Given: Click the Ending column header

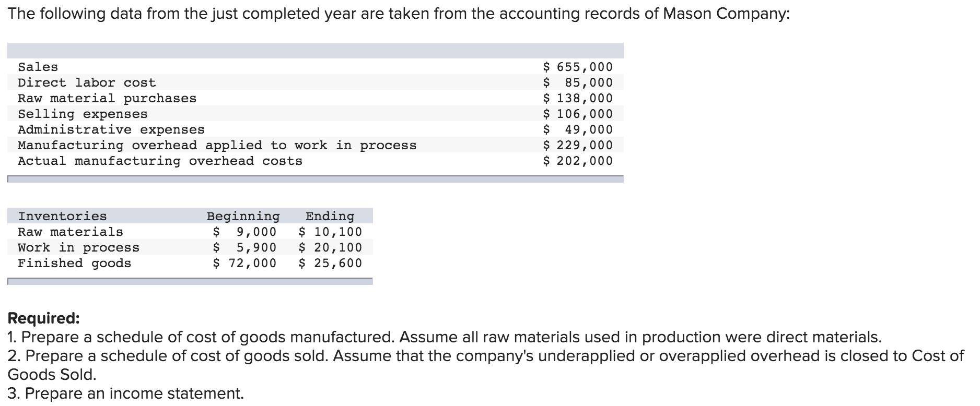Looking at the screenshot, I should [x=330, y=216].
